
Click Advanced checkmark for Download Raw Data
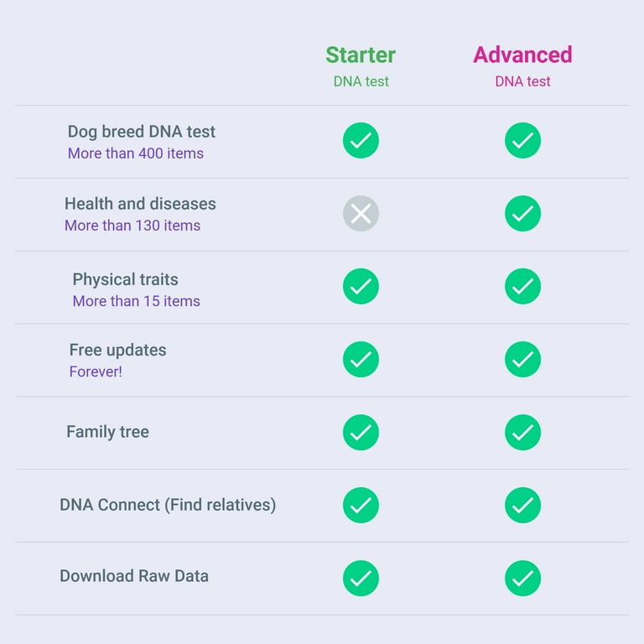pyautogui.click(x=522, y=579)
